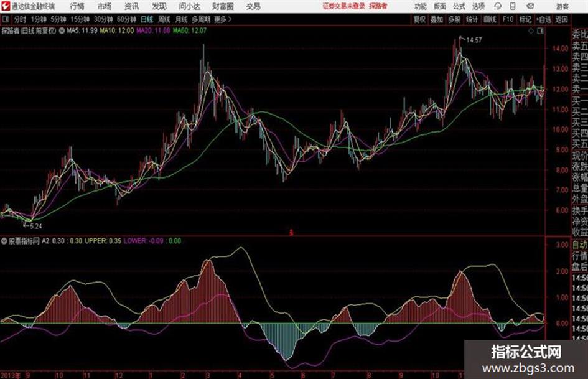Viewport: 588px width, 379px height.
Task: Open the 资讯 menu
Action: tap(132, 6)
